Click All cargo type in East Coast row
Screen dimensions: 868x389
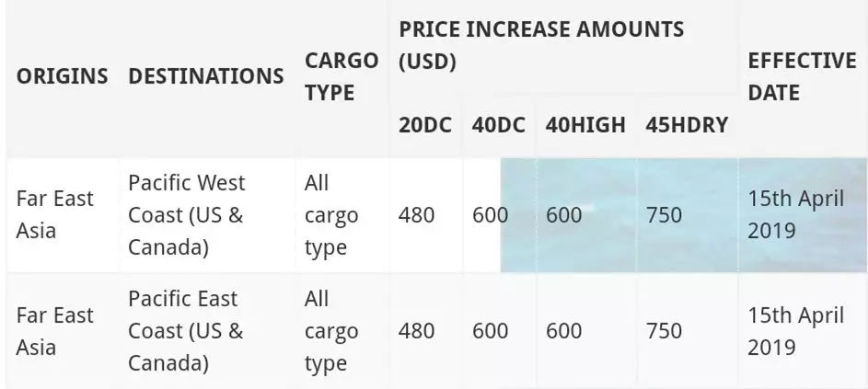tap(331, 331)
